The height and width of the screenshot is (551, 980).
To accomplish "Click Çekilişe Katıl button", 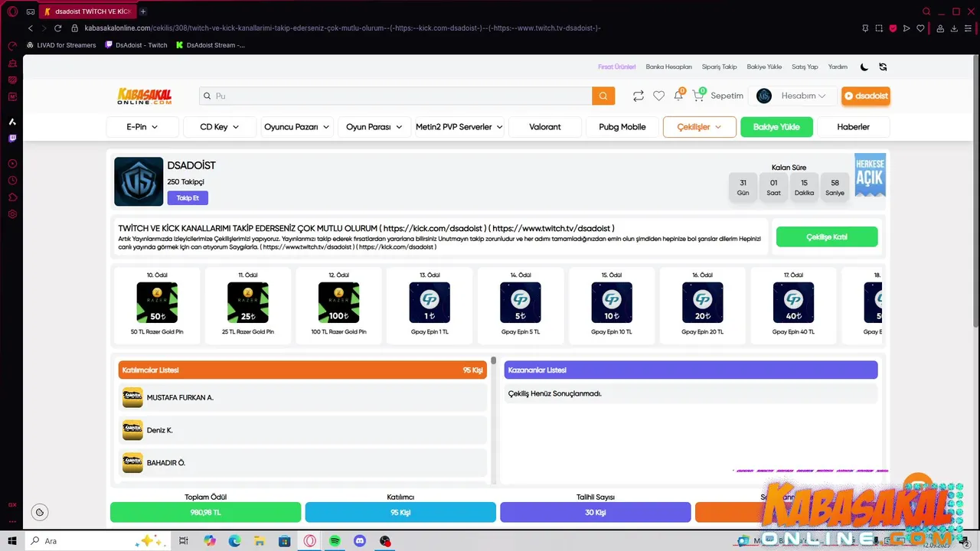I will (827, 237).
